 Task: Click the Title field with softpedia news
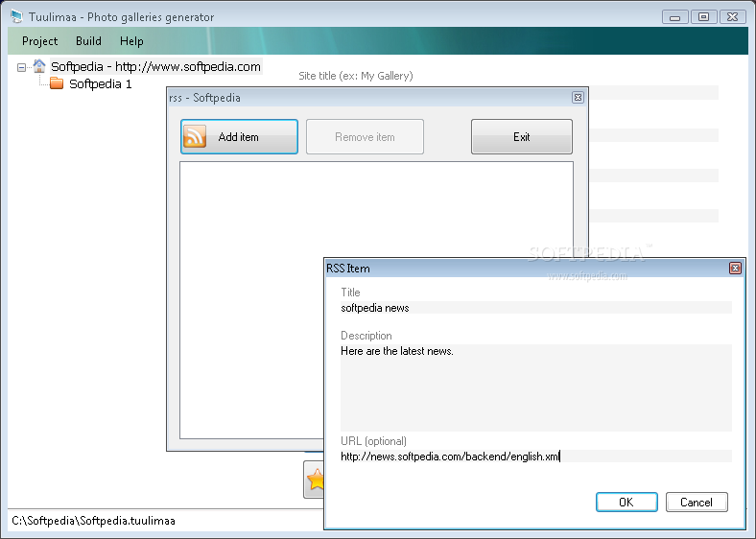point(536,308)
